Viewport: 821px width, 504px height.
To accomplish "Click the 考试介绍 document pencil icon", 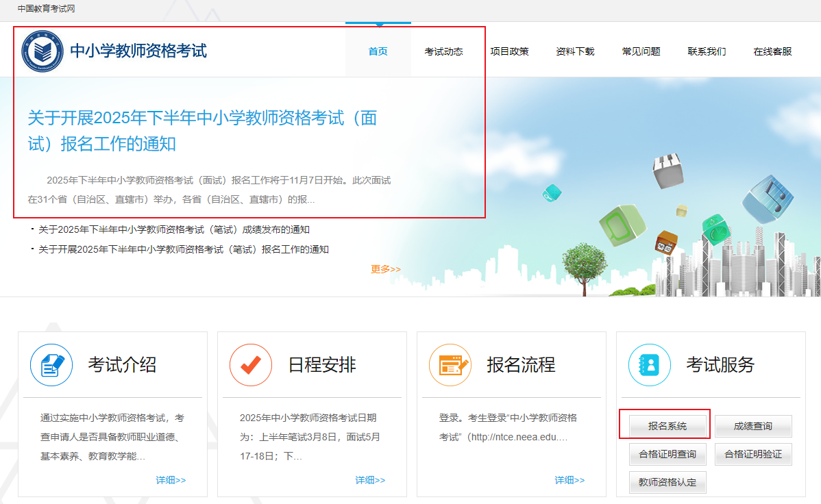I will point(51,365).
